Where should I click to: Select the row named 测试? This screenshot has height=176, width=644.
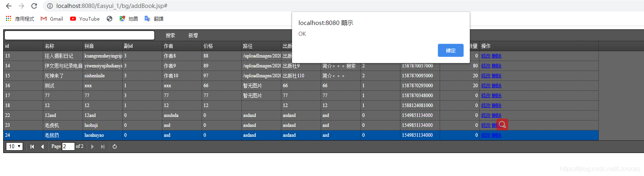(x=301, y=86)
